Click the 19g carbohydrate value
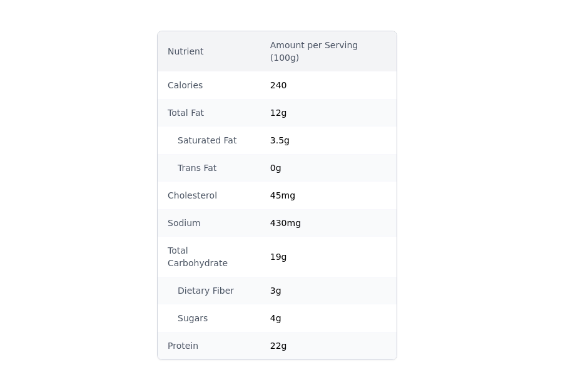The image size is (588, 377). (x=278, y=257)
